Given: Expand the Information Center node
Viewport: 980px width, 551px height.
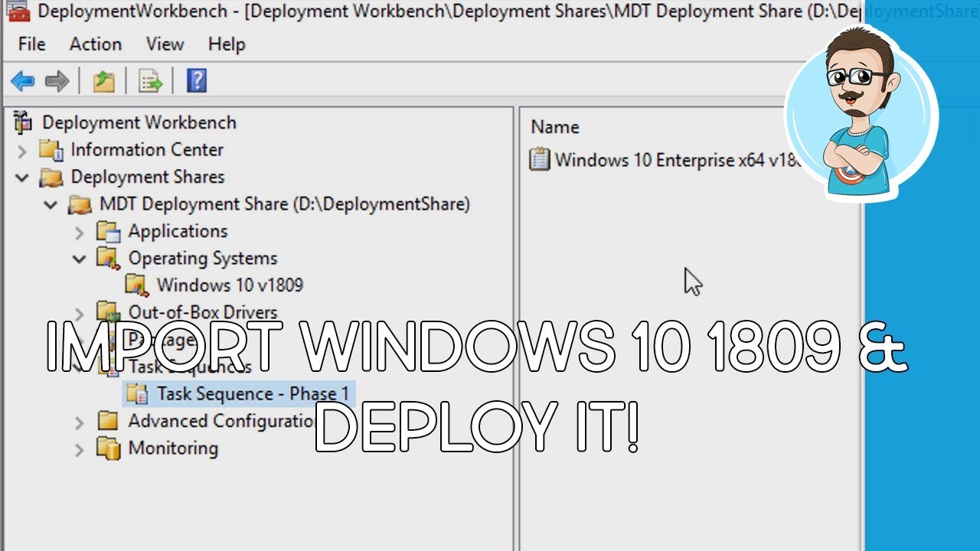Looking at the screenshot, I should [22, 151].
